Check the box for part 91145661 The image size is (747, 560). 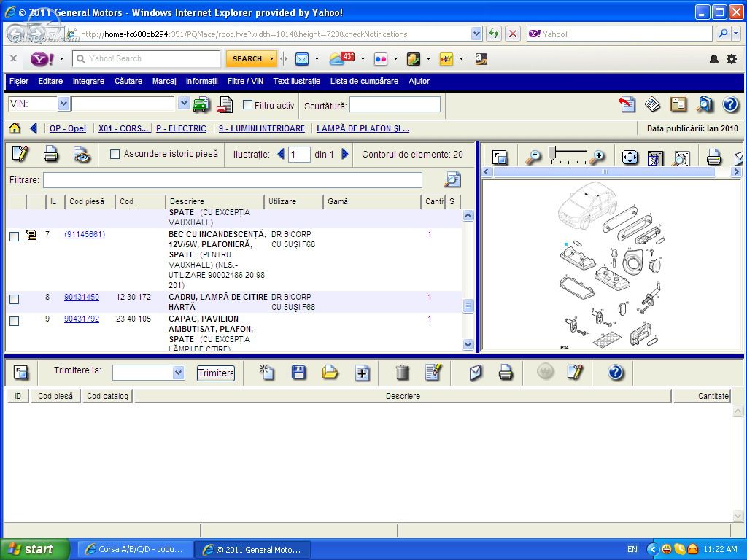tap(15, 237)
